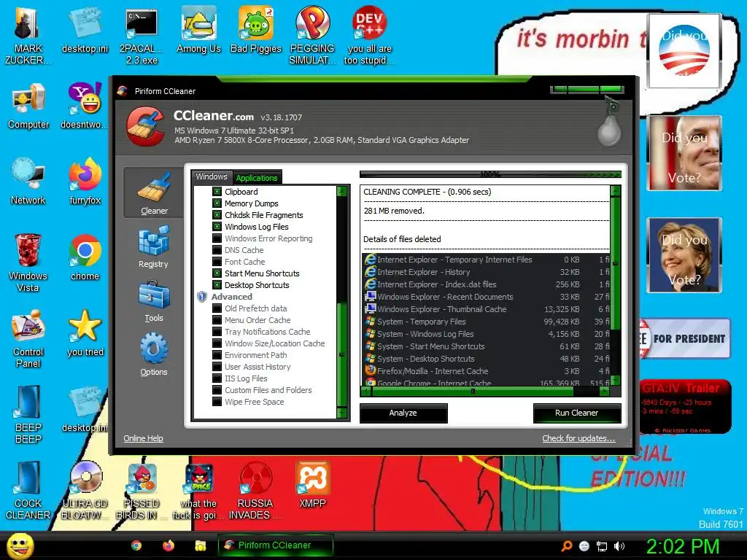Launch furryfox Firefox desktop shortcut
This screenshot has height=560, width=747.
coord(85,182)
